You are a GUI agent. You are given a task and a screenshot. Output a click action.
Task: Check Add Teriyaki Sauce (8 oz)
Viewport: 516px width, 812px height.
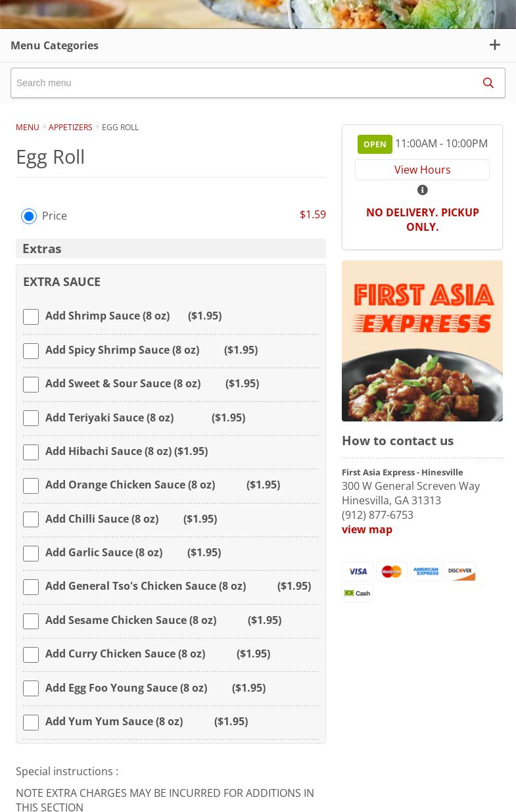[31, 418]
